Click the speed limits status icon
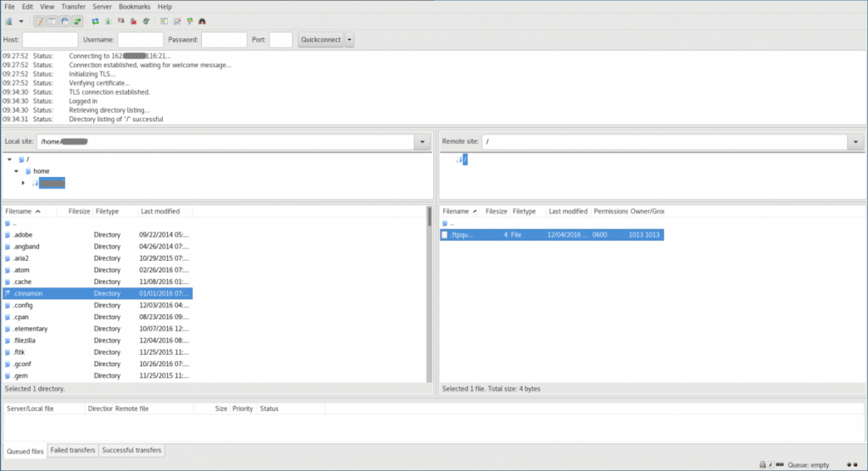868x471 pixels. pos(780,465)
